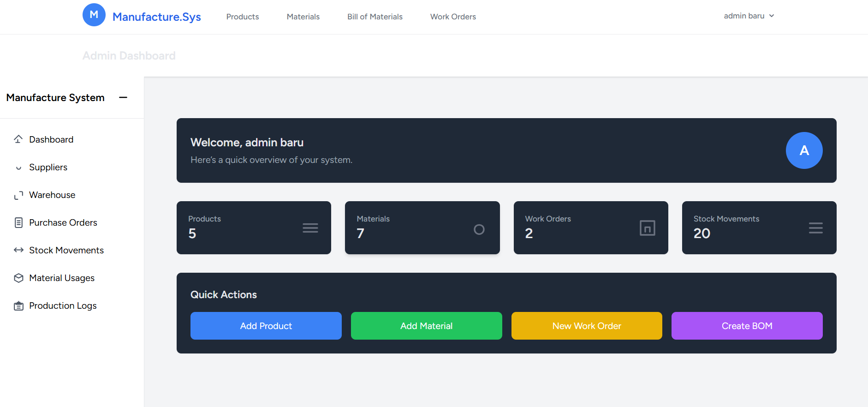Open the Stock Movements stat card
The height and width of the screenshot is (407, 868).
(x=759, y=227)
